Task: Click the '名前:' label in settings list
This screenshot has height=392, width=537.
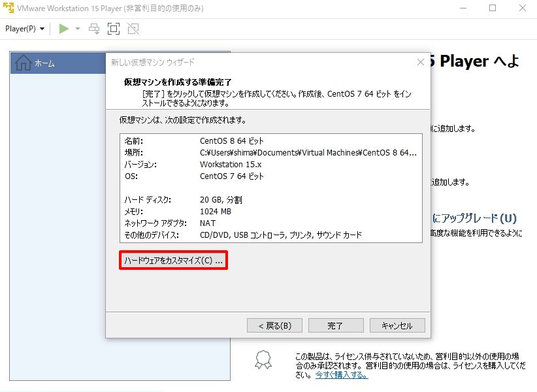Action: (133, 140)
